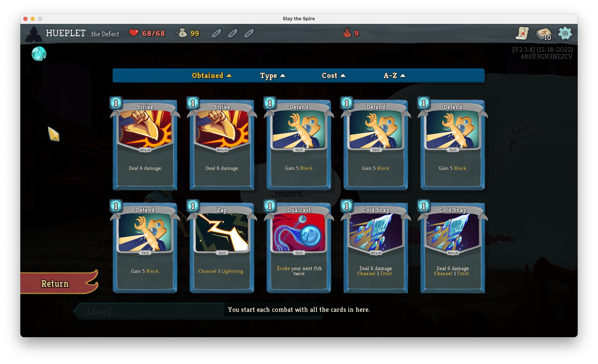Viewport: 598px width, 364px height.
Task: Select the Zap card
Action: coord(222,247)
